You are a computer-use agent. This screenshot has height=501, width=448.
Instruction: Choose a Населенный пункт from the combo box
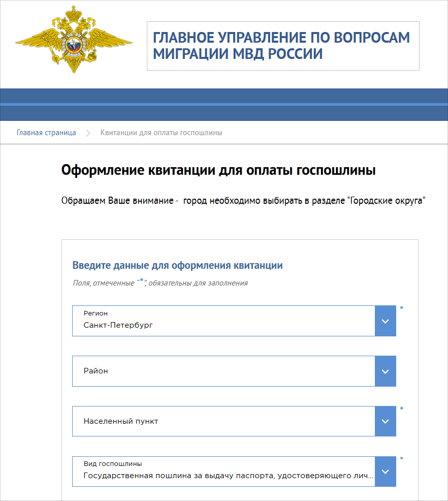coord(223,421)
